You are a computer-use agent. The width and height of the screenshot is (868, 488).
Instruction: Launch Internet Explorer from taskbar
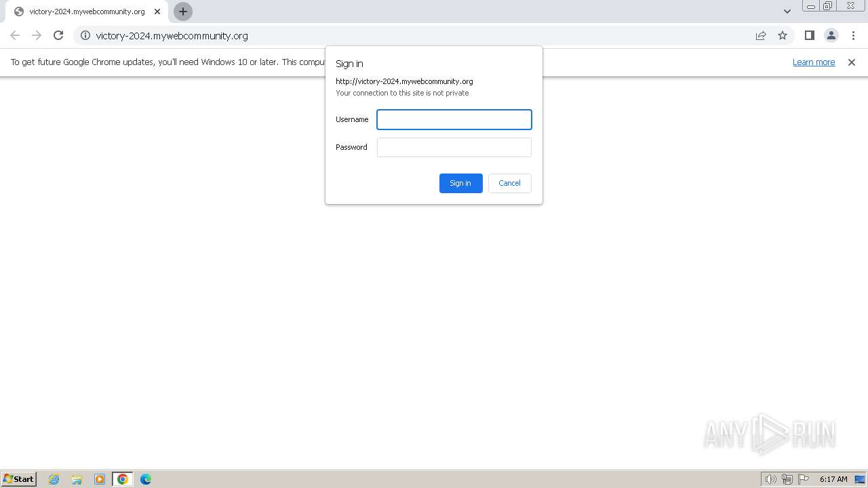[54, 479]
